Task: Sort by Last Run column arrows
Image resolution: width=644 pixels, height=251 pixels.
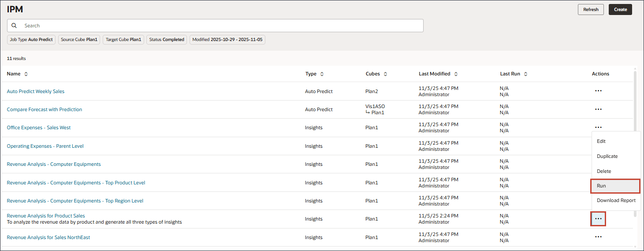Action: point(525,74)
